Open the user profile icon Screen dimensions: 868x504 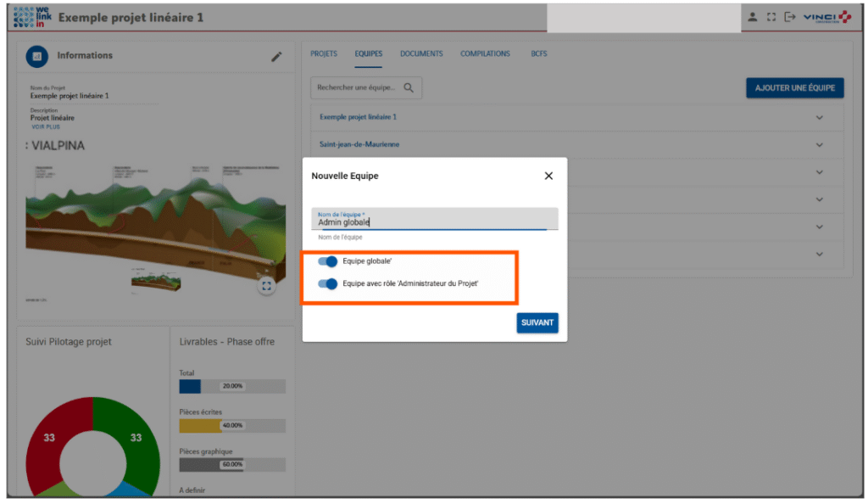coord(751,18)
